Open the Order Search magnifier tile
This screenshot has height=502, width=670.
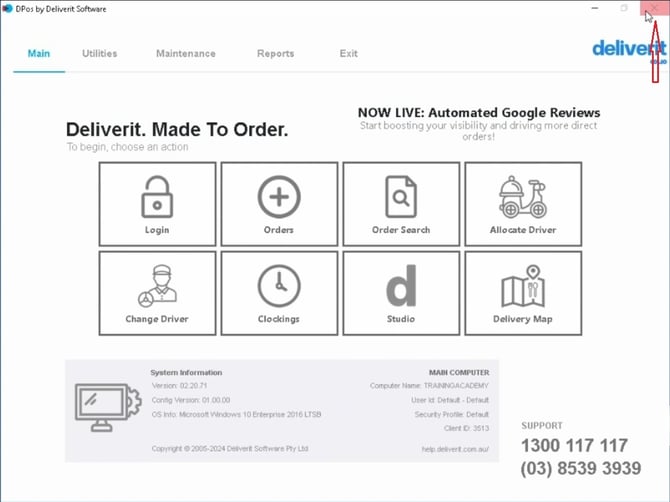401,204
